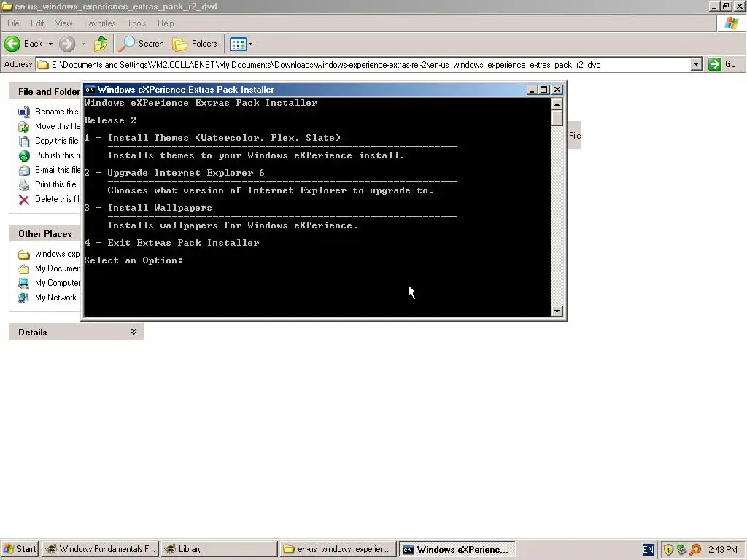This screenshot has width=747, height=560.
Task: Open the Tools menu
Action: point(136,23)
